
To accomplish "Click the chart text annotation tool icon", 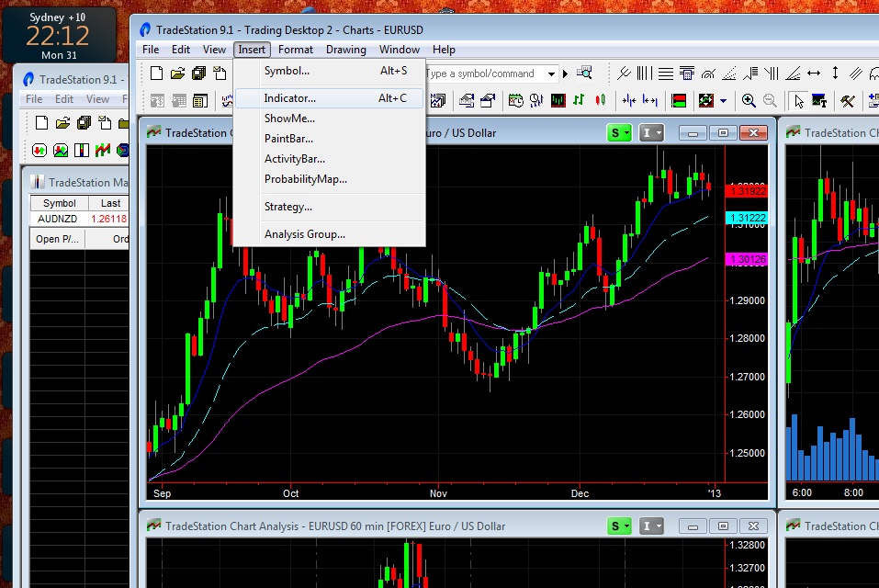I will click(819, 101).
